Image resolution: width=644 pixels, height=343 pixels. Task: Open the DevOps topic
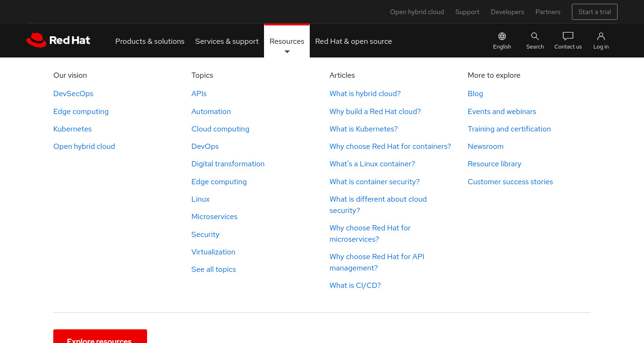point(205,147)
